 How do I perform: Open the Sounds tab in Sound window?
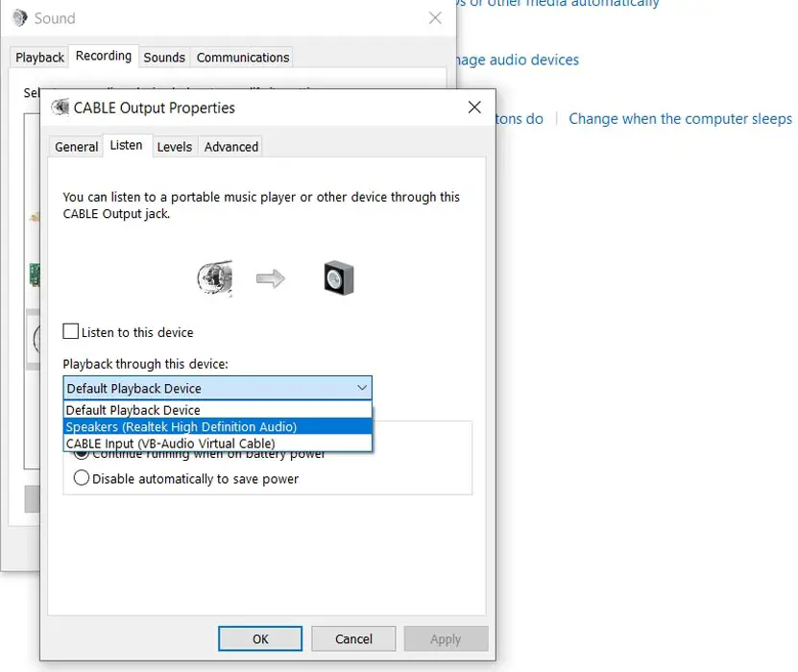click(x=164, y=58)
